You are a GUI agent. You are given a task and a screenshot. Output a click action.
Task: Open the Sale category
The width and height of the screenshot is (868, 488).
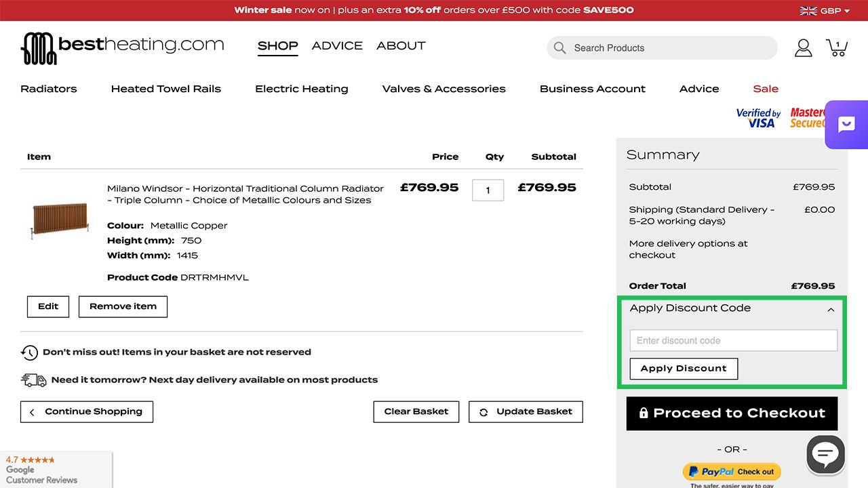click(x=766, y=89)
